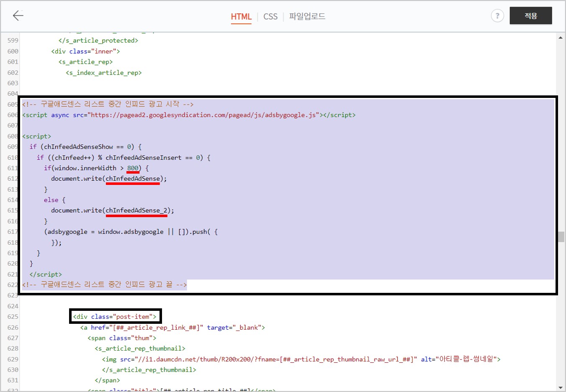Click the <s_article_rep> tag line
The height and width of the screenshot is (392, 566).
(85, 62)
